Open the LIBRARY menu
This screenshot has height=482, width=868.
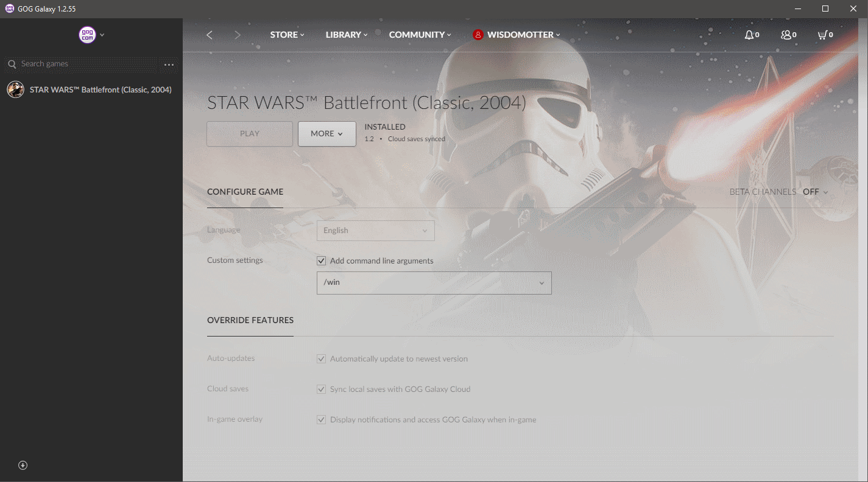(x=347, y=35)
